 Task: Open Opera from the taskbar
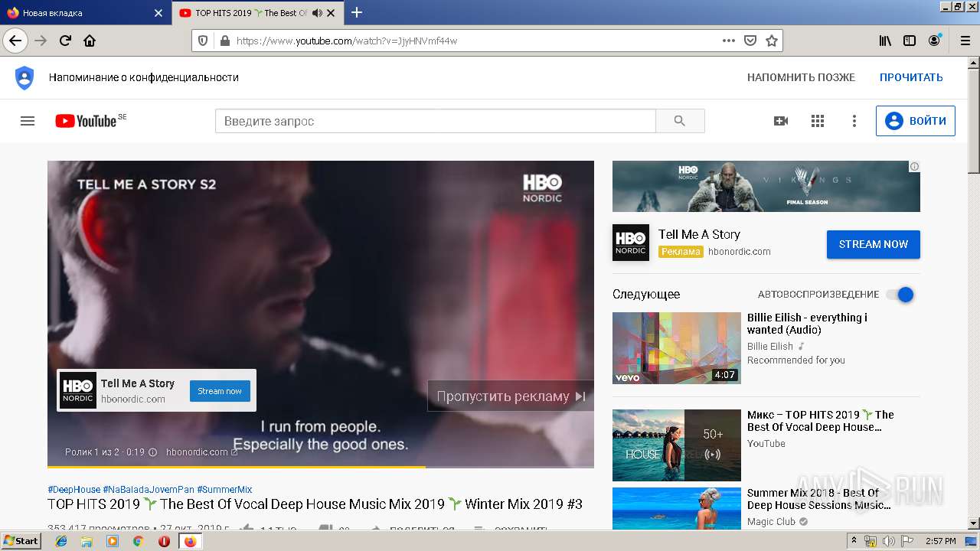(164, 541)
